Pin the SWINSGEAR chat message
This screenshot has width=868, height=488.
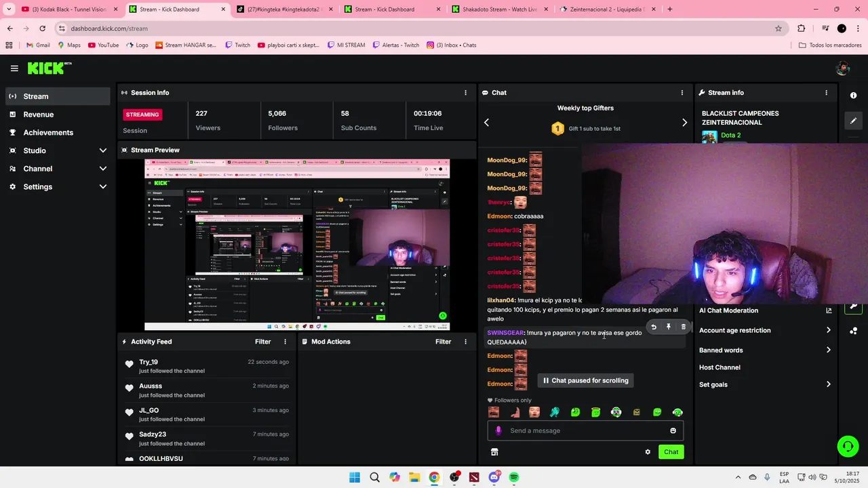pos(668,327)
